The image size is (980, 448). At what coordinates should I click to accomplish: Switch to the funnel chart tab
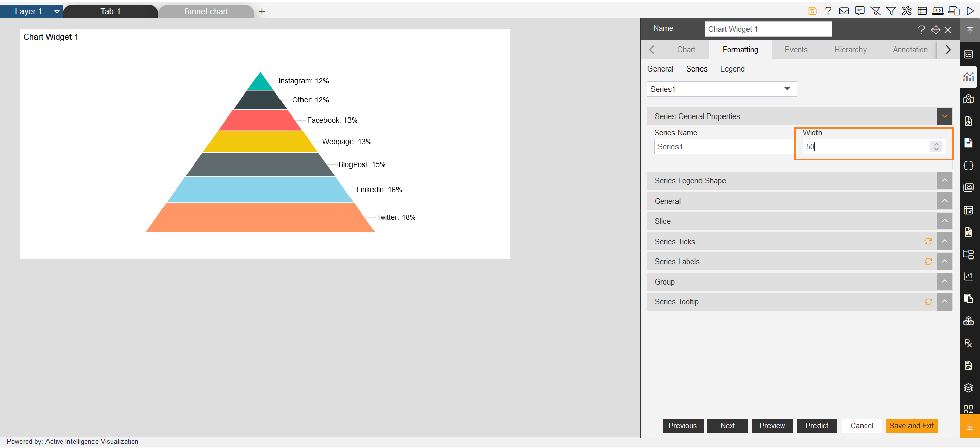(x=206, y=11)
